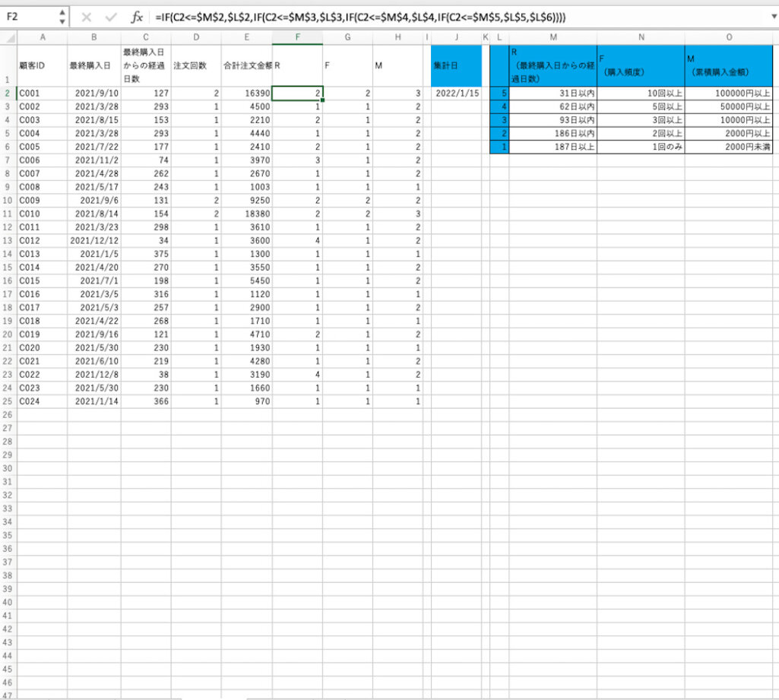779x700 pixels.
Task: Open Insert Function using the fx icon
Action: tap(137, 17)
